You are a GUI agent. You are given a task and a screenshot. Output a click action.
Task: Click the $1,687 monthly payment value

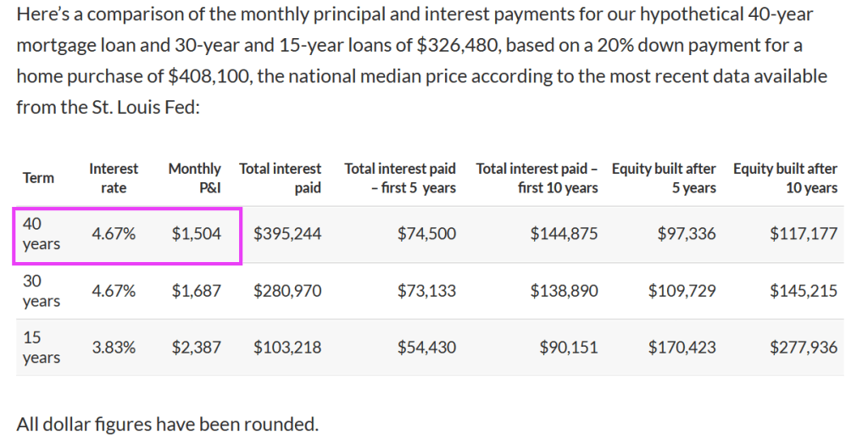pos(196,291)
